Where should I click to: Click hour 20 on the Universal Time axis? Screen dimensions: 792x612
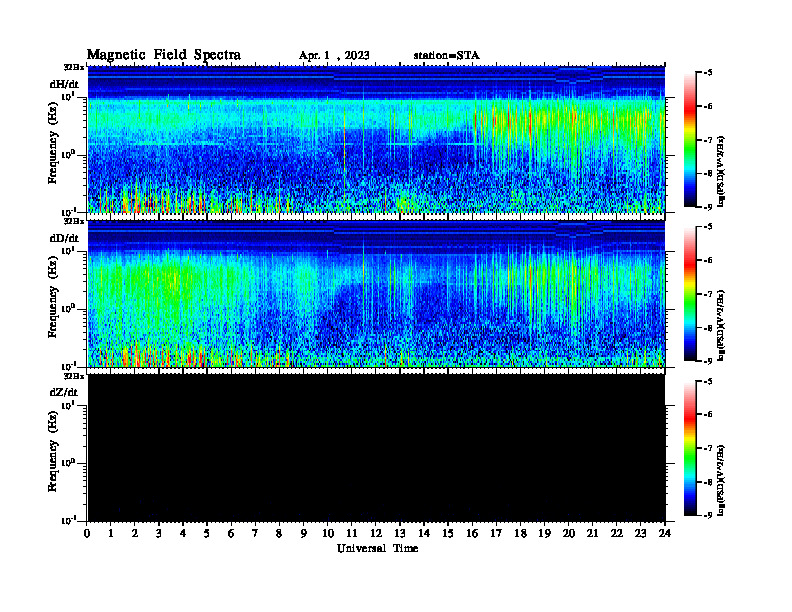click(568, 533)
